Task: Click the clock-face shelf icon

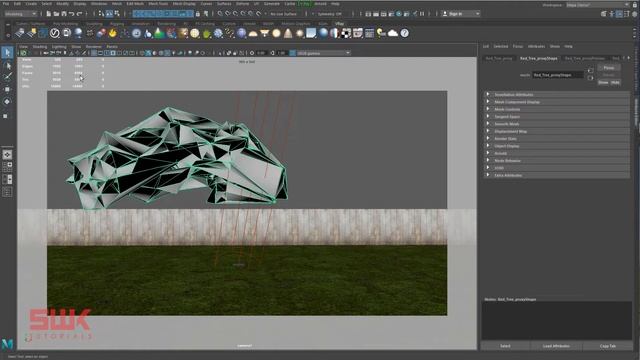Action: pos(136,33)
